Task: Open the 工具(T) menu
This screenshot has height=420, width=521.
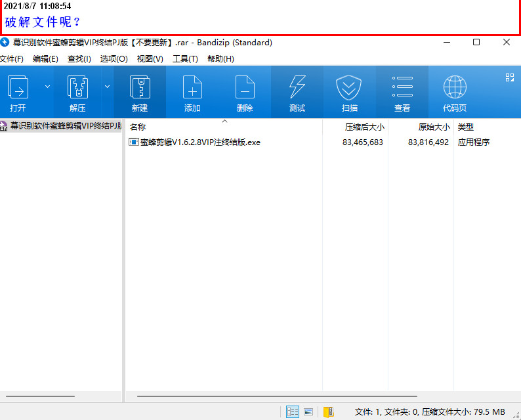Action: pos(185,59)
